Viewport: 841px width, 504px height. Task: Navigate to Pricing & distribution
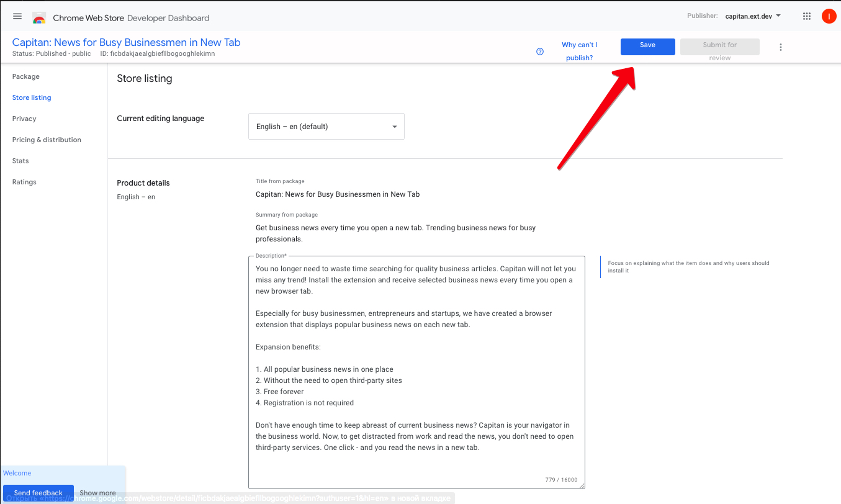(47, 140)
